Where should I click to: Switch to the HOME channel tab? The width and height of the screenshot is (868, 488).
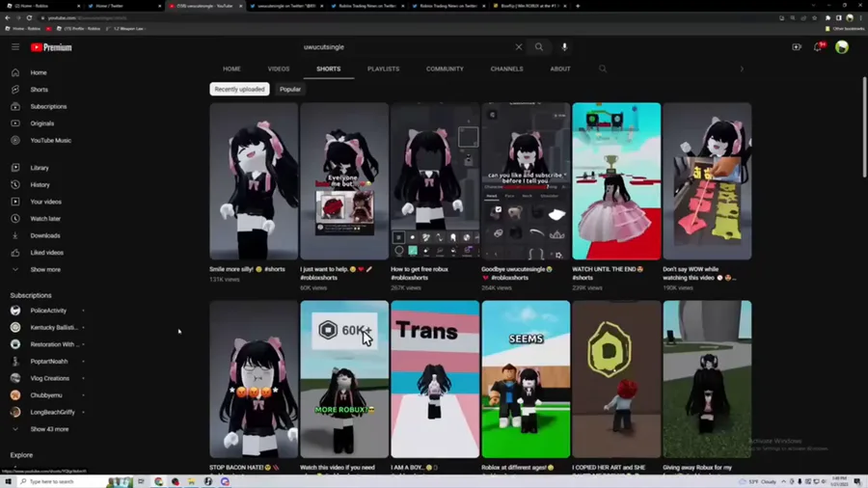point(231,69)
